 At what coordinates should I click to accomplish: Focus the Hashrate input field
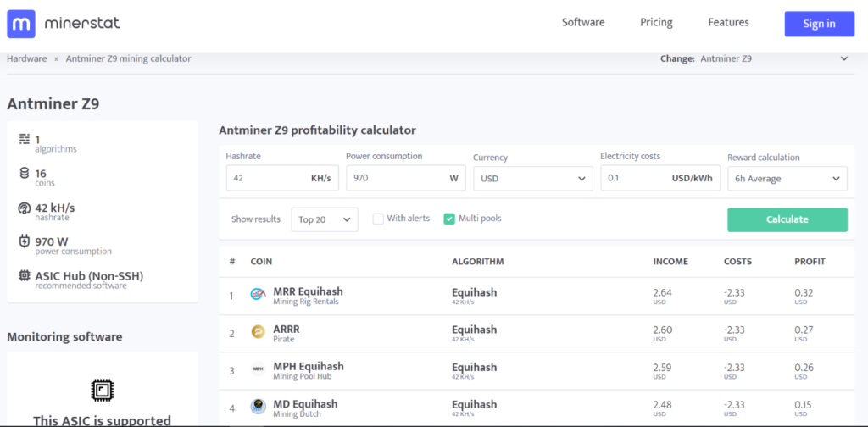282,179
